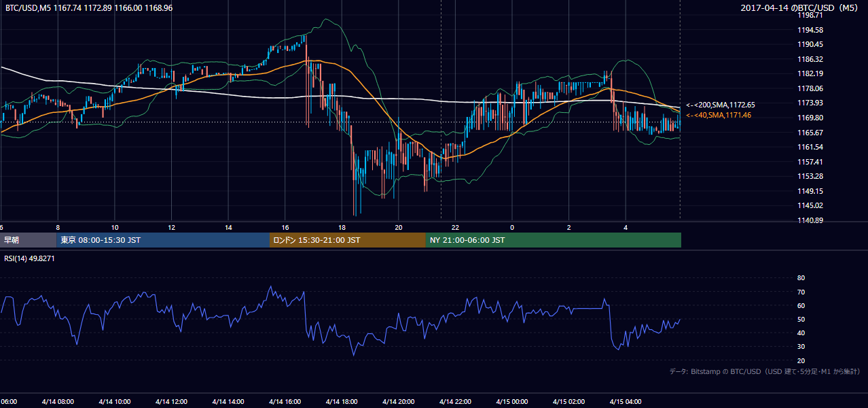
Task: Click RSI axis level 60
Action: (801, 305)
